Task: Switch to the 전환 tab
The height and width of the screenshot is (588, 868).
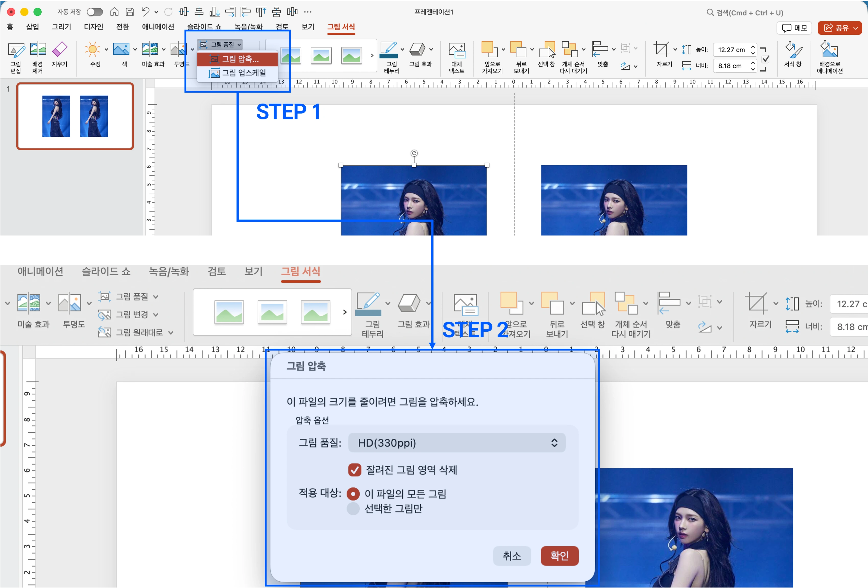Action: (x=123, y=27)
